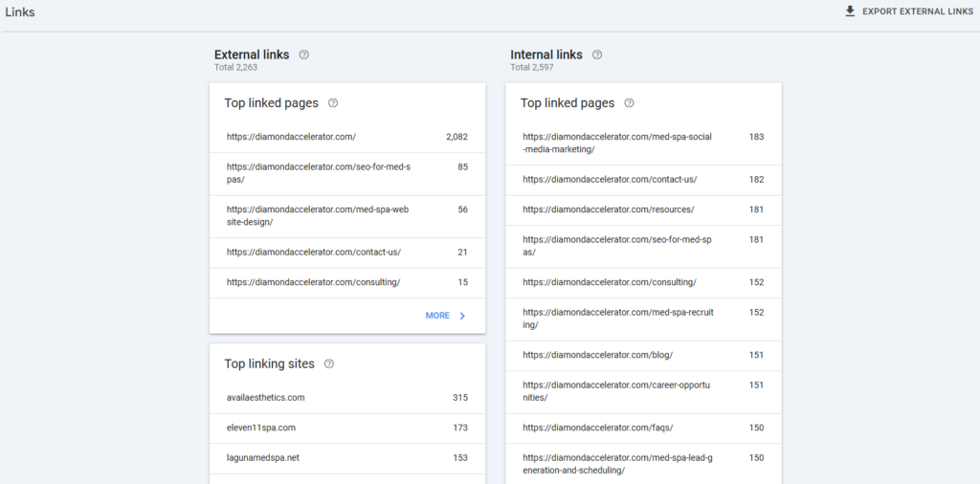Select eleven11spa.com linking site row
Viewport: 980px width, 484px height.
pyautogui.click(x=347, y=428)
